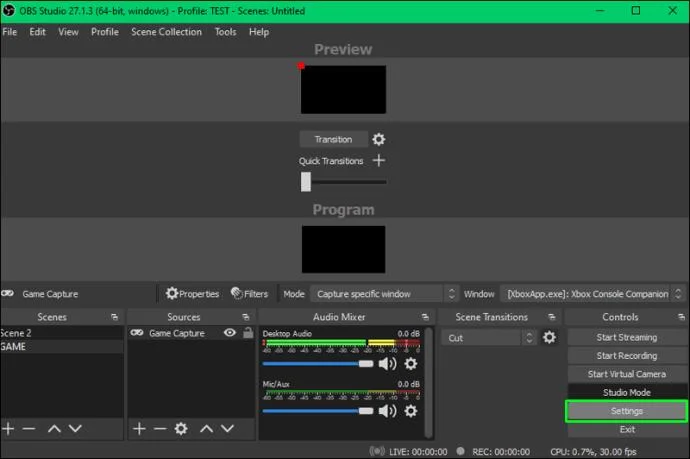Move source up in Sources list
The height and width of the screenshot is (459, 690).
coord(206,428)
